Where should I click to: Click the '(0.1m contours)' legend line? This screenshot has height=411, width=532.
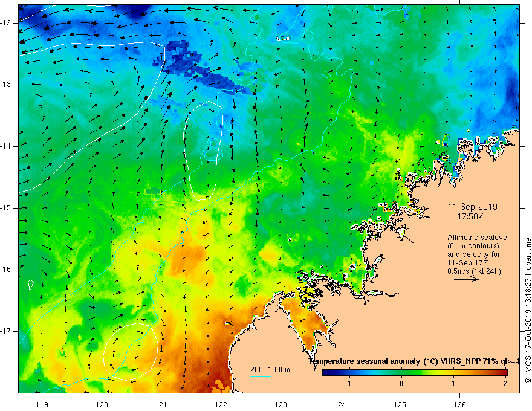coord(473,246)
